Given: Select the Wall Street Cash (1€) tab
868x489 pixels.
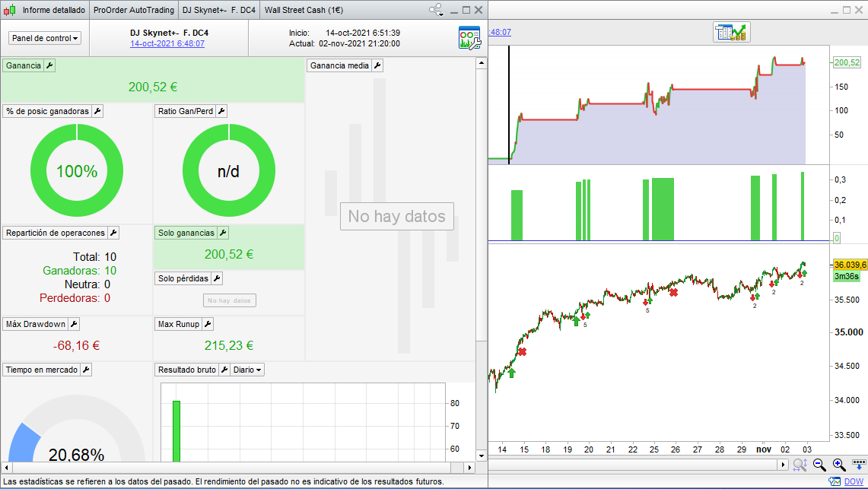Looking at the screenshot, I should pyautogui.click(x=304, y=10).
